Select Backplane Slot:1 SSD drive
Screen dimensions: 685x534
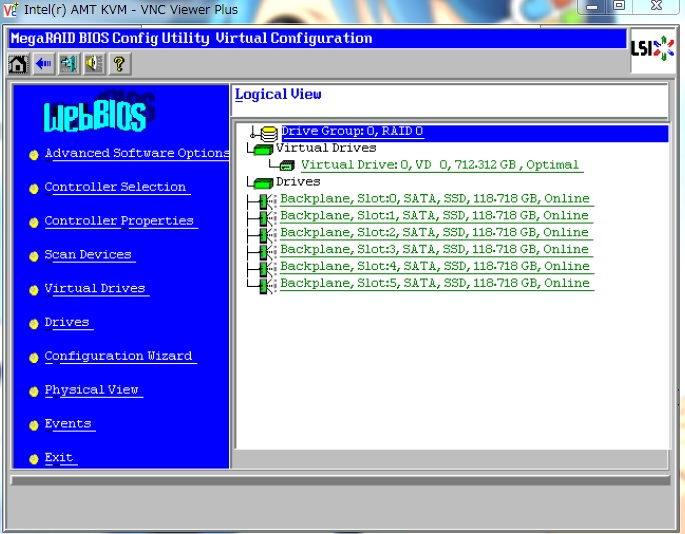pos(435,216)
